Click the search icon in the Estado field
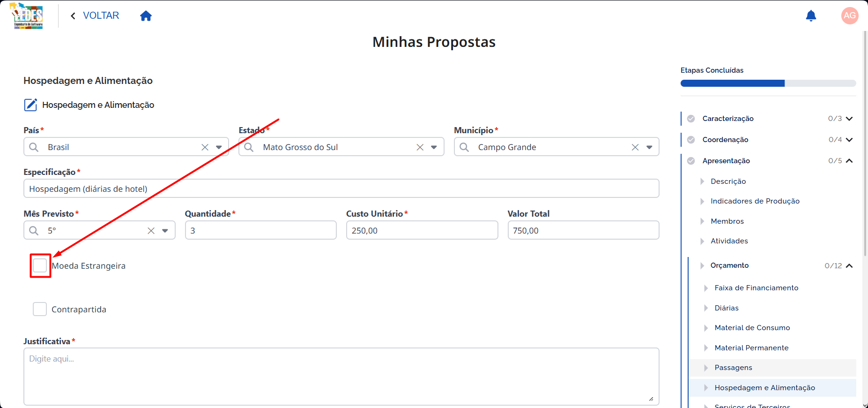 (249, 147)
